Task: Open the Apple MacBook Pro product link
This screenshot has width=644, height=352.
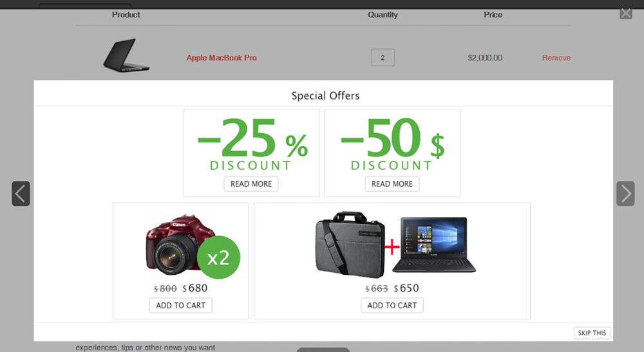Action: pos(222,58)
